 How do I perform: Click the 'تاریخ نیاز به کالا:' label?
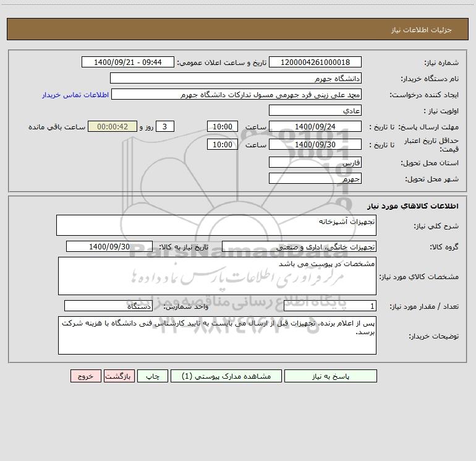pyautogui.click(x=184, y=247)
